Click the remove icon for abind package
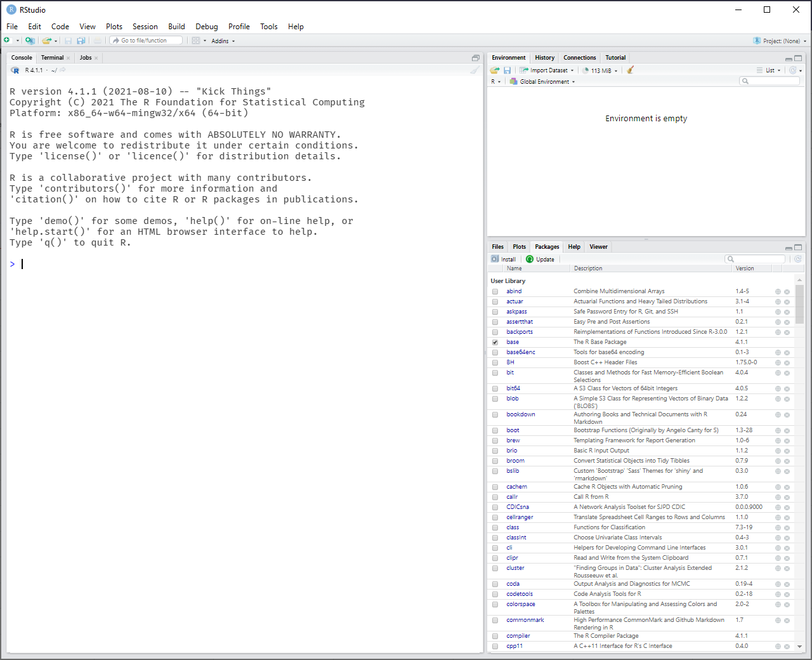Image resolution: width=812 pixels, height=660 pixels. (787, 292)
